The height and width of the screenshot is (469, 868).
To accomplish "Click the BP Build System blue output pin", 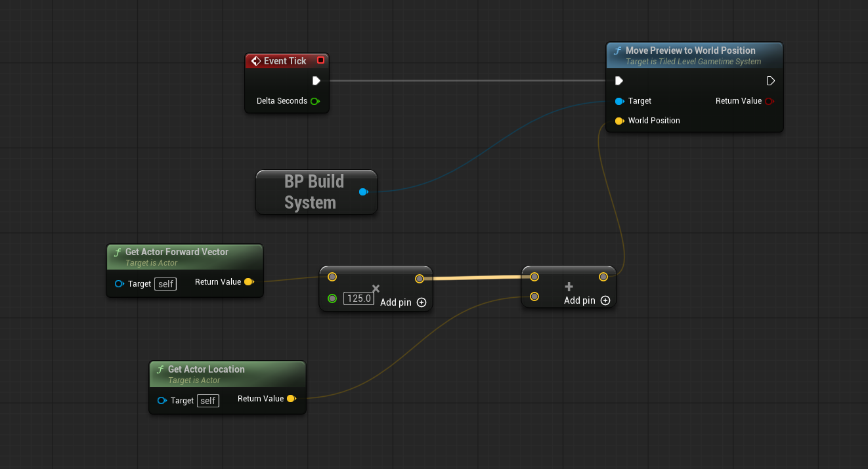I will (363, 192).
